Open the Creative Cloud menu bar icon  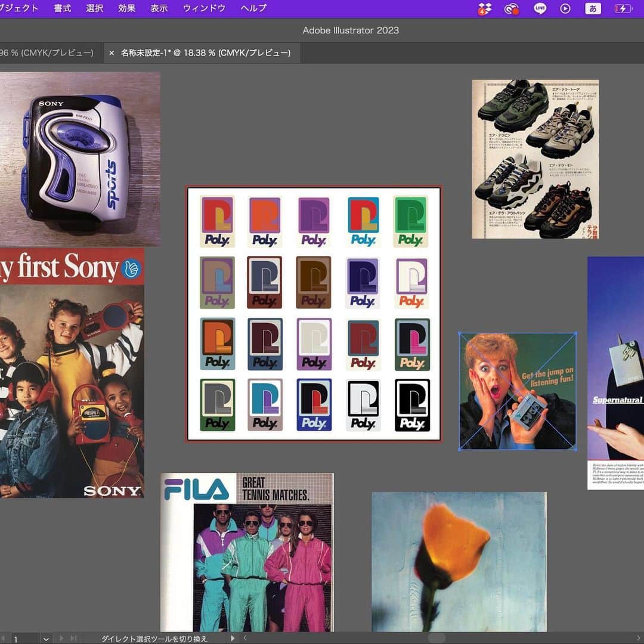coord(512,8)
